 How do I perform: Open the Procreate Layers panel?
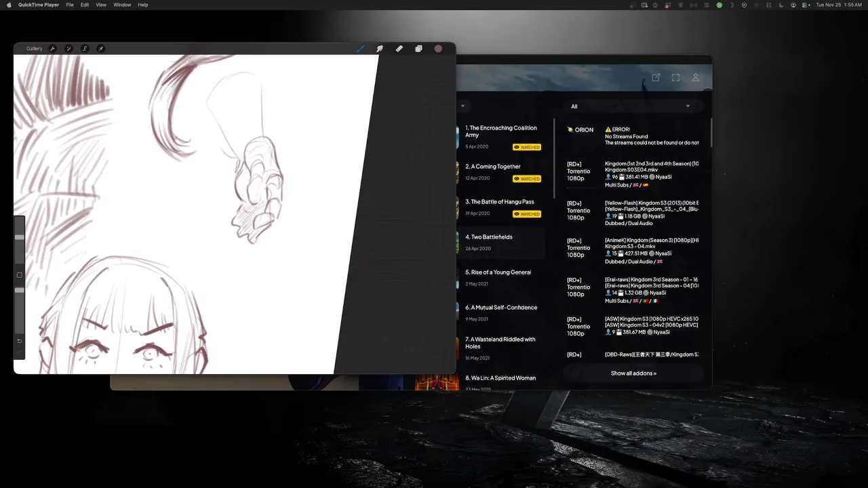point(418,49)
